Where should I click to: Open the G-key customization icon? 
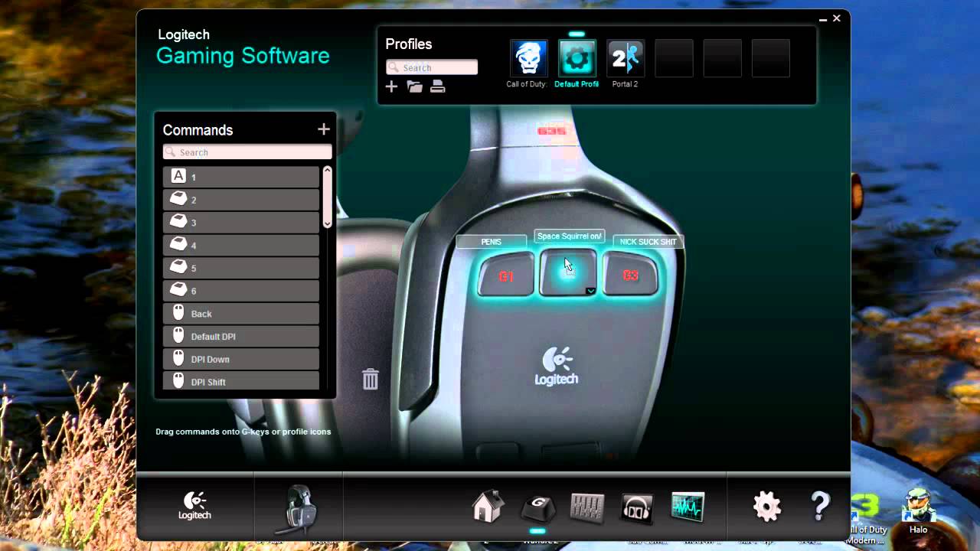(x=537, y=508)
